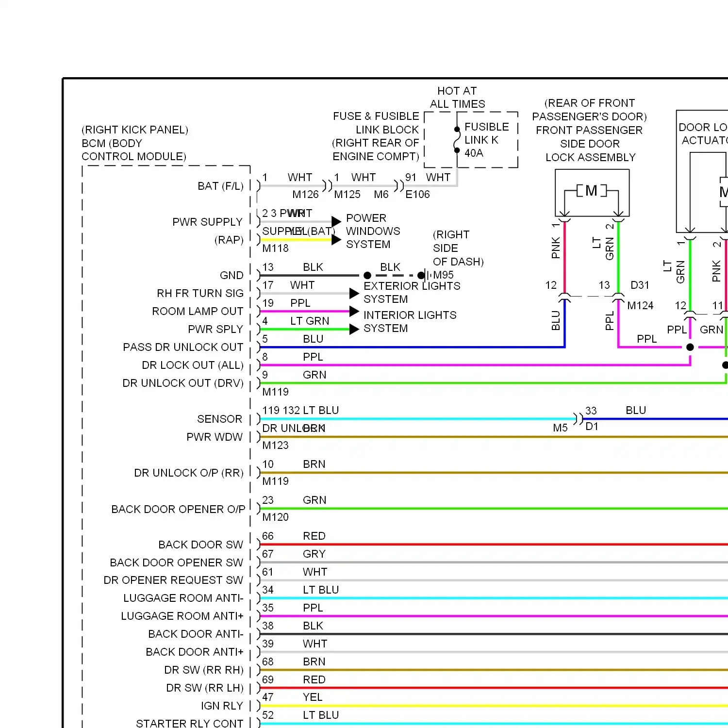Select the 'INTERIOR LIGHTS SYSTEM' destination text
This screenshot has height=728, width=728.
coord(410,322)
